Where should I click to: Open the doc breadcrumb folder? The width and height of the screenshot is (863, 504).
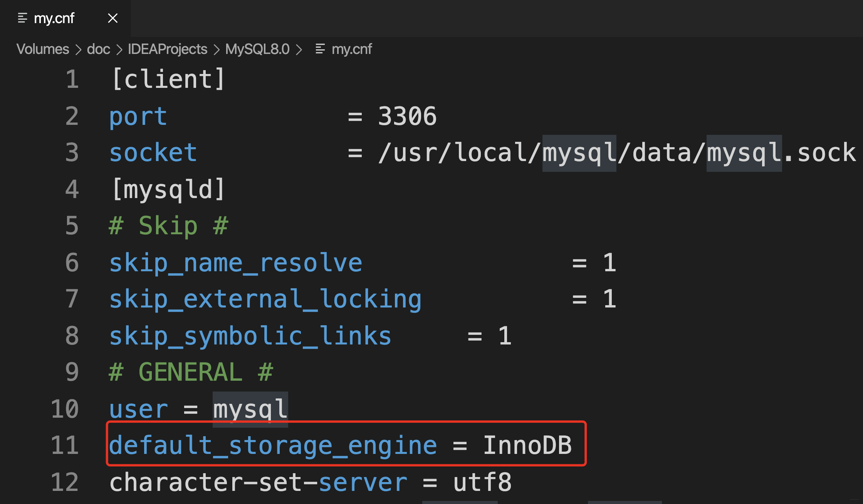click(x=98, y=49)
